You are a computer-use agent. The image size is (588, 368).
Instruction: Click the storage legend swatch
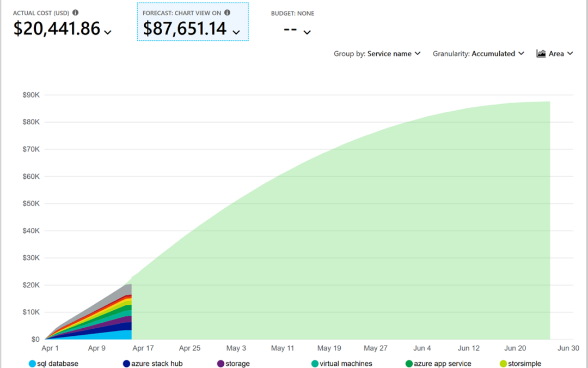[220, 364]
